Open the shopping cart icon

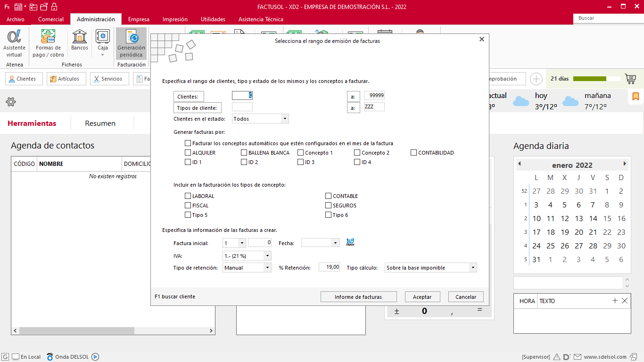pyautogui.click(x=630, y=79)
